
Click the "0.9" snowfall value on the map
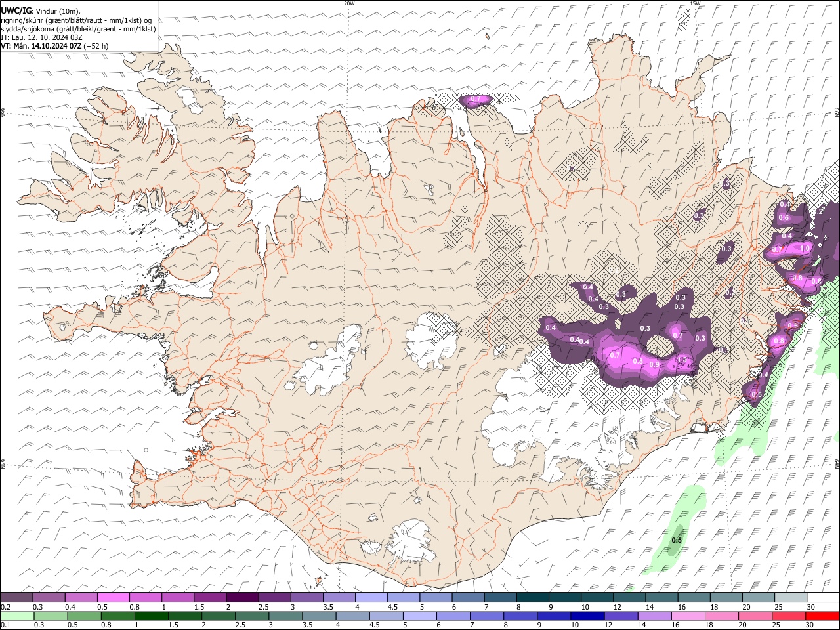point(654,365)
